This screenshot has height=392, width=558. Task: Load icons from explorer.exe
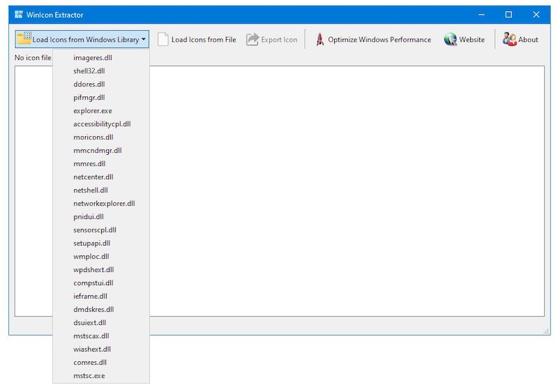[101, 111]
